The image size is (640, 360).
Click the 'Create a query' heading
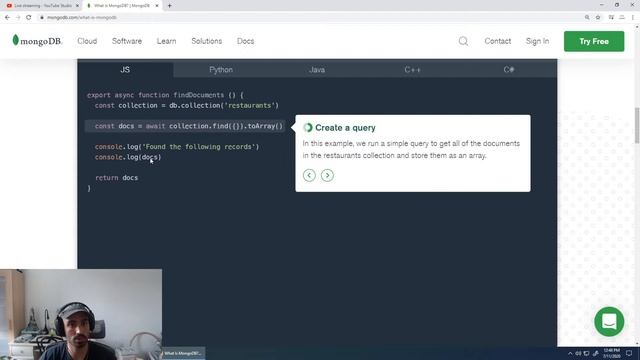(345, 128)
